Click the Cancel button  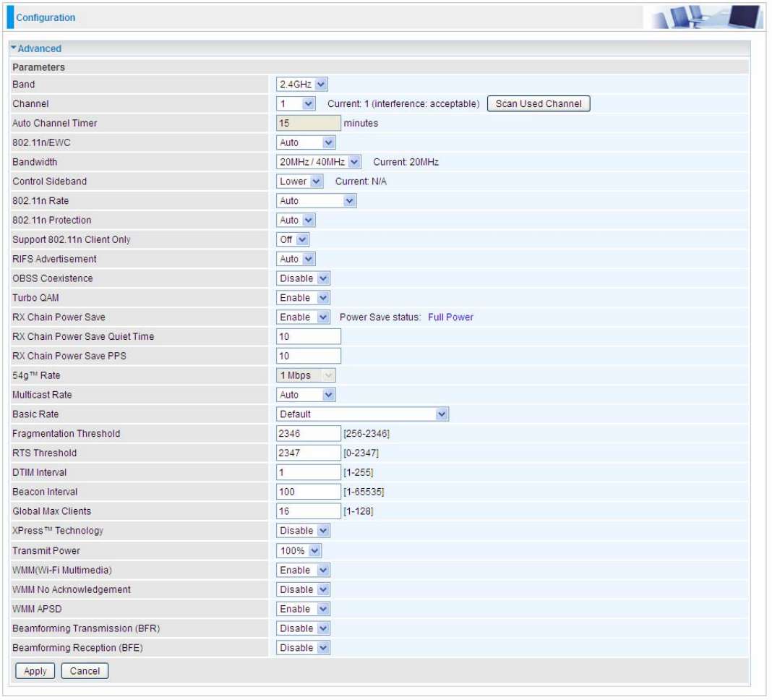85,671
